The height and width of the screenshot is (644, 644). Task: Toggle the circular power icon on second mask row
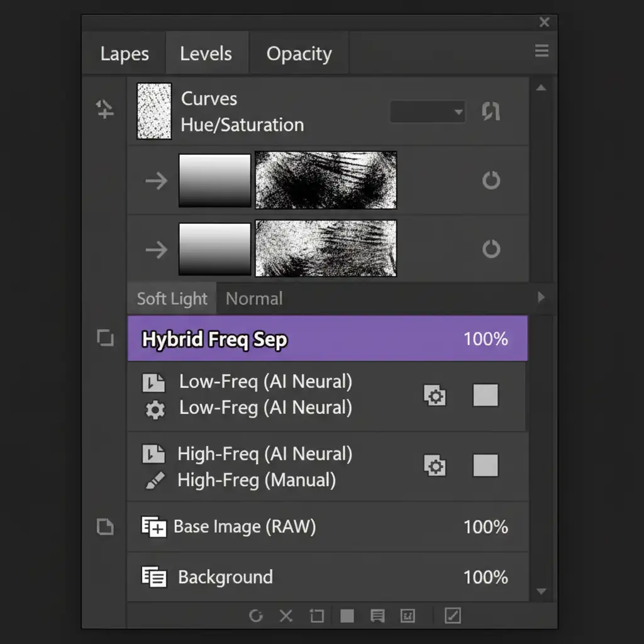491,249
